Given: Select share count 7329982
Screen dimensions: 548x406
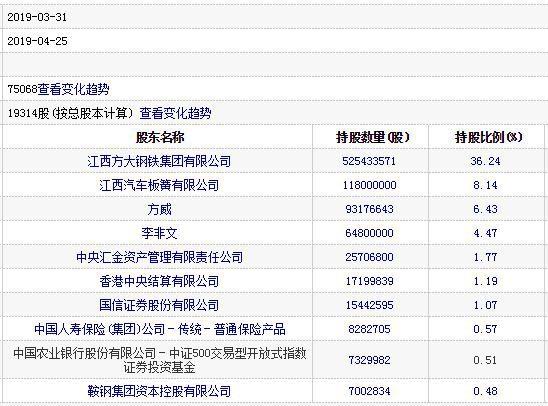Looking at the screenshot, I should 369,360.
